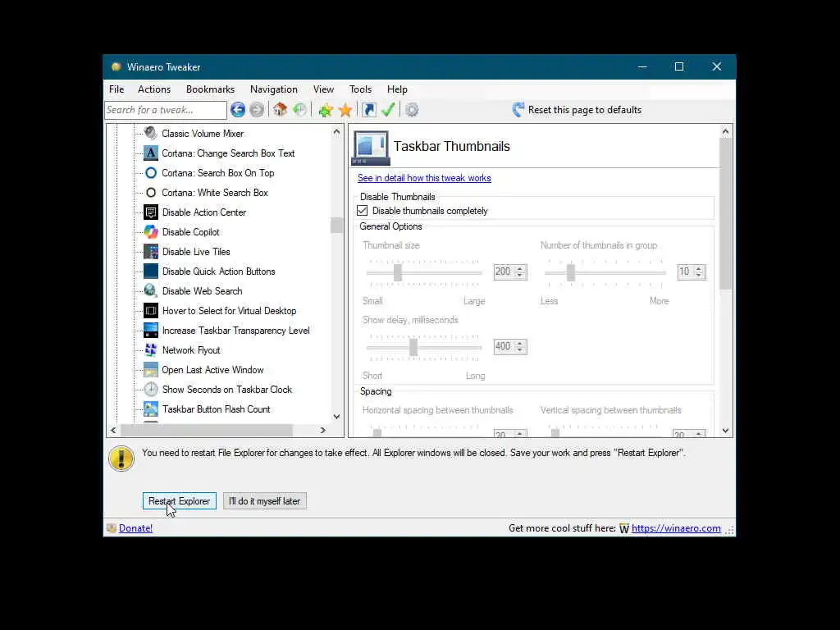Open settings via the gear toolbar icon

412,110
